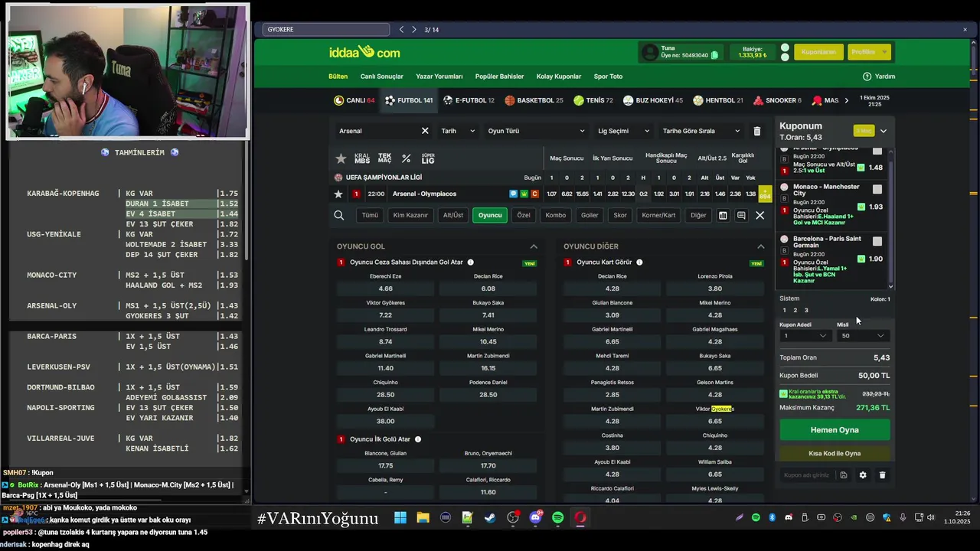
Task: Open File Explorer from taskbar
Action: tap(423, 518)
